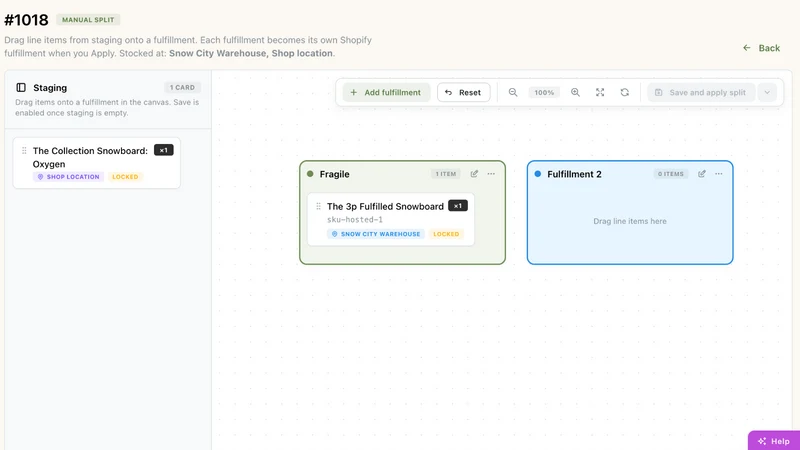Zoom in the canvas

pyautogui.click(x=575, y=92)
